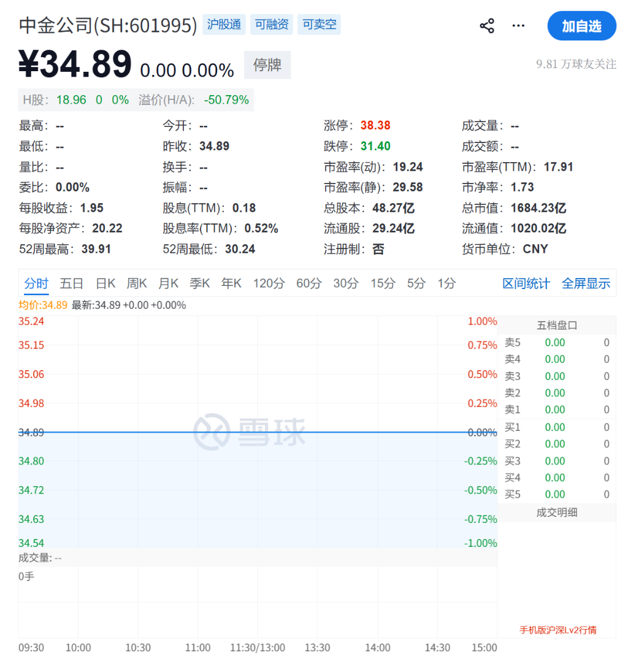Select the 1分 interval tab
628x672 pixels.
click(446, 284)
